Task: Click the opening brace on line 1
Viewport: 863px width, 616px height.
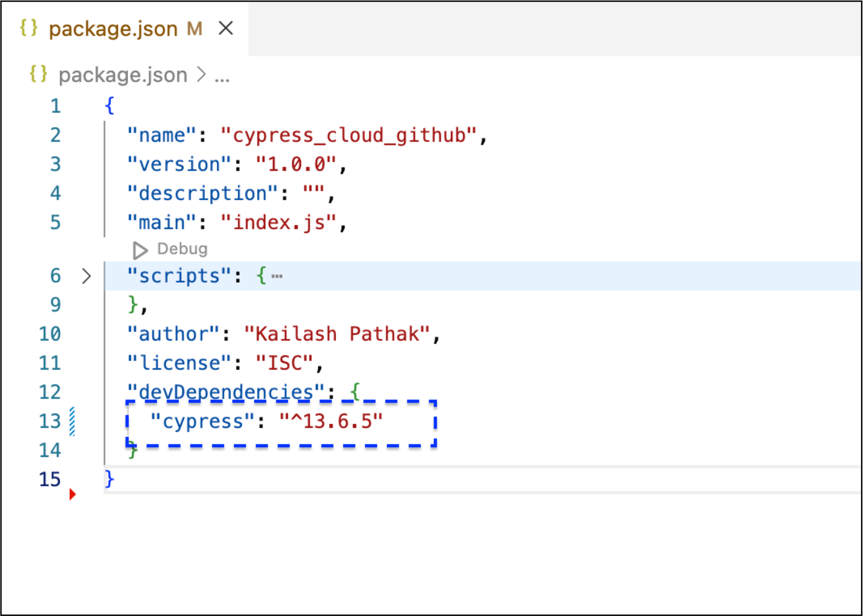Action: pos(109,106)
